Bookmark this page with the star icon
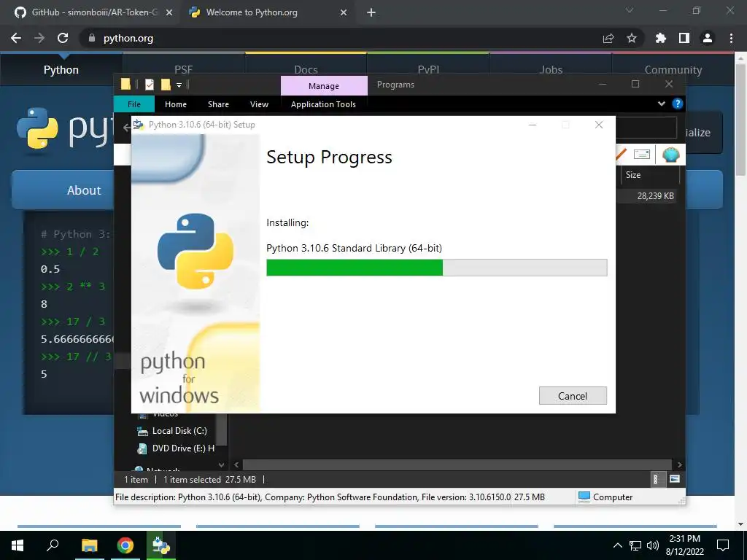This screenshot has width=747, height=560. pos(632,38)
